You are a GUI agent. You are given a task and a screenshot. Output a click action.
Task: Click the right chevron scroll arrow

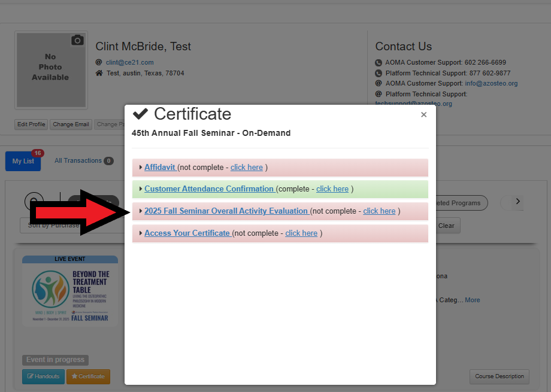tap(518, 202)
